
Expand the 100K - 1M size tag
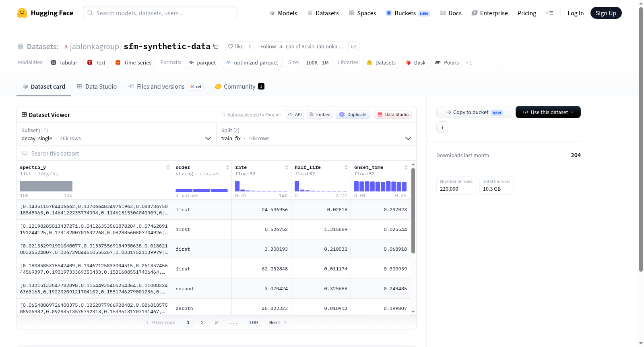pyautogui.click(x=318, y=62)
